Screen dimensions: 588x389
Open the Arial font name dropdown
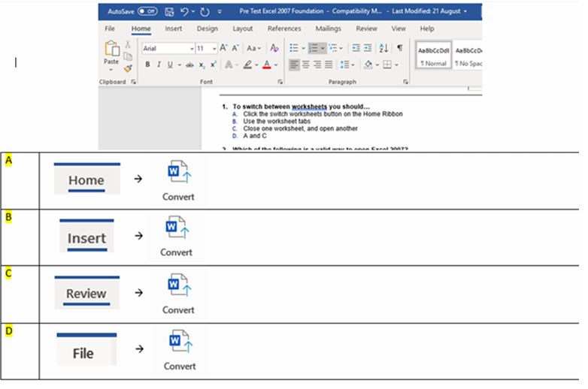pyautogui.click(x=192, y=48)
